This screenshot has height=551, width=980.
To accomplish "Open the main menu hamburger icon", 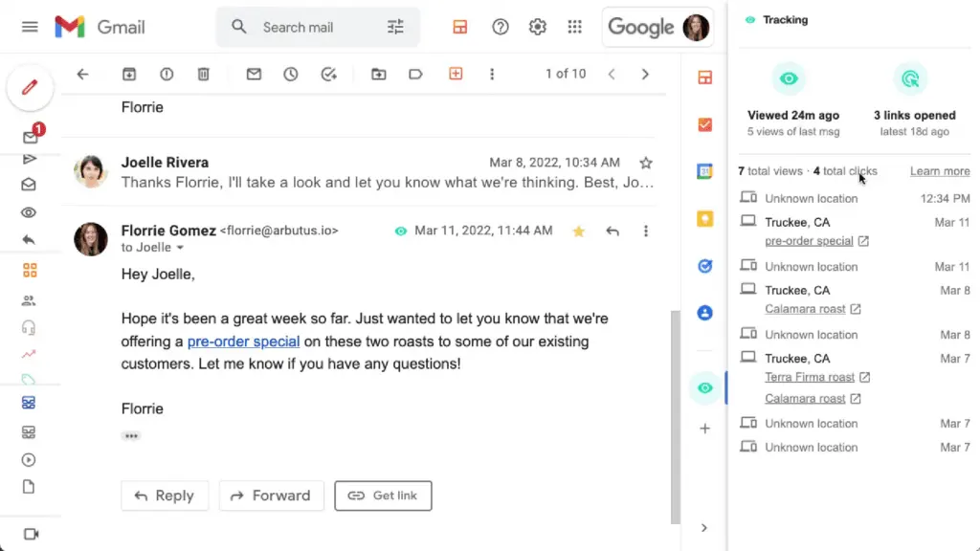I will point(30,27).
